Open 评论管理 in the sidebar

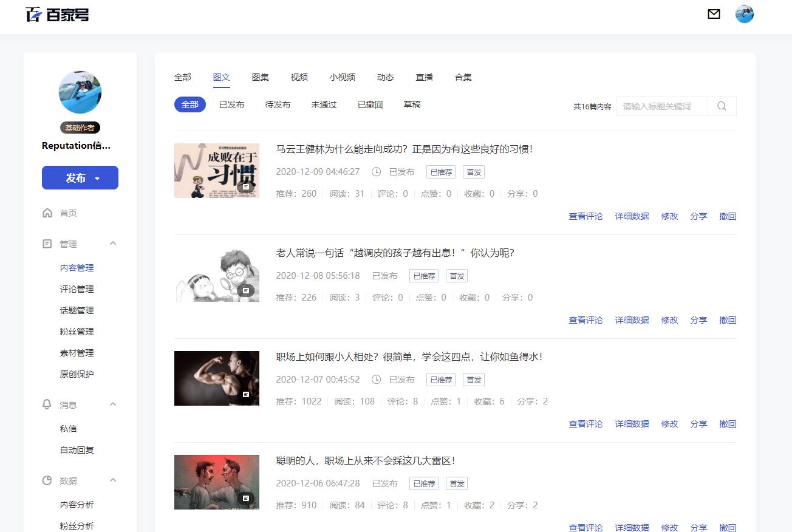(77, 289)
